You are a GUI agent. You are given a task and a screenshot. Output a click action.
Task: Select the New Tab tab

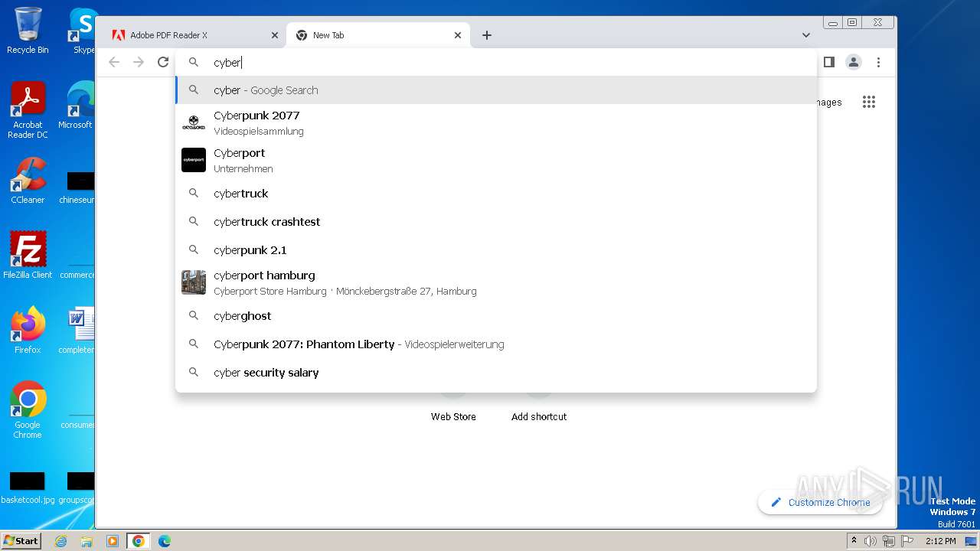(x=379, y=35)
